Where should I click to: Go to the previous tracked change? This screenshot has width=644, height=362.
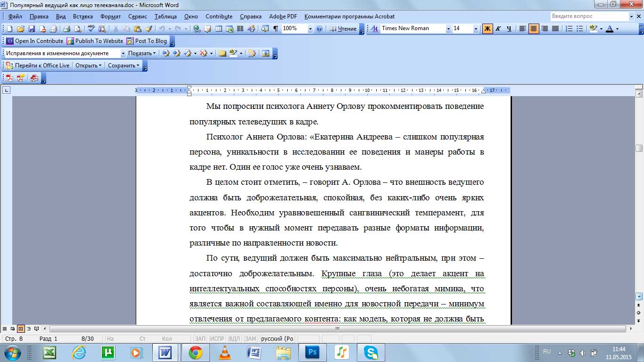(x=166, y=53)
